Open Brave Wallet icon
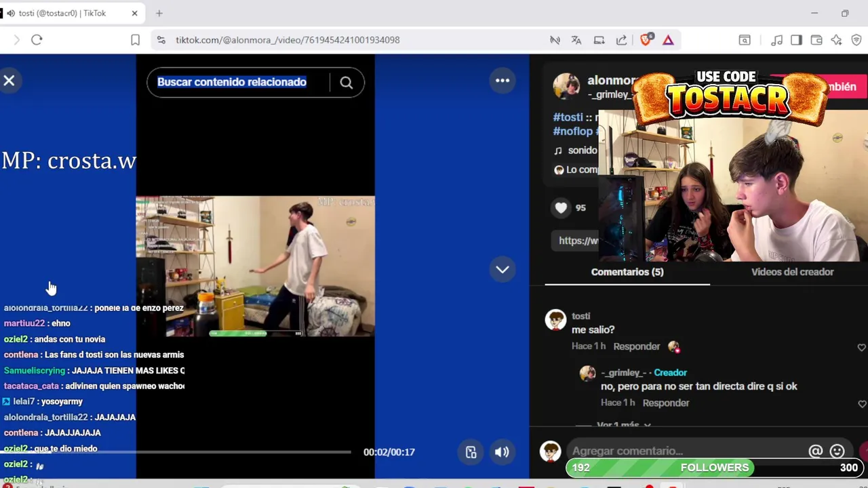 coord(816,40)
